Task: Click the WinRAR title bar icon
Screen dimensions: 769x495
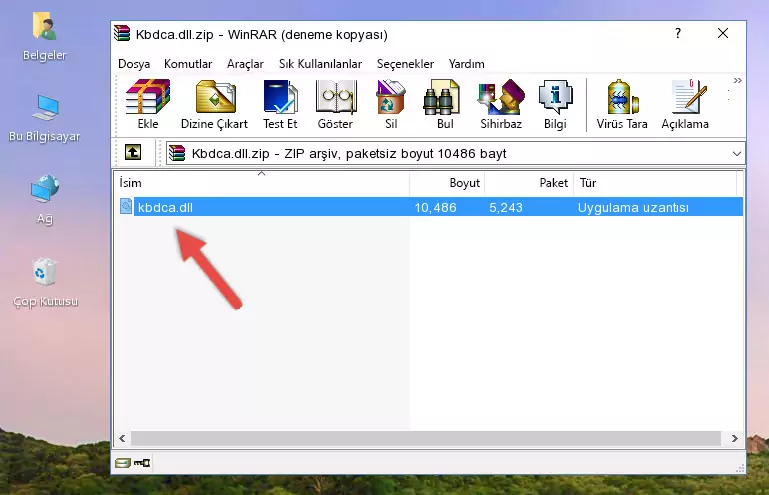Action: point(122,34)
